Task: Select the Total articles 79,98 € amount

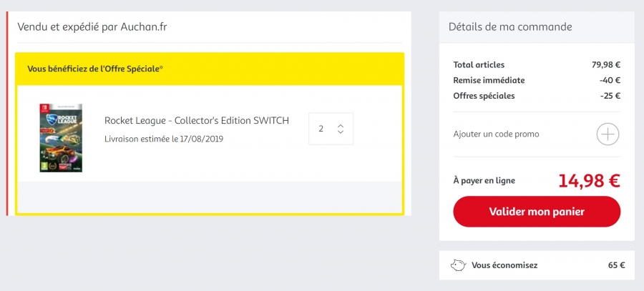Action: 606,65
